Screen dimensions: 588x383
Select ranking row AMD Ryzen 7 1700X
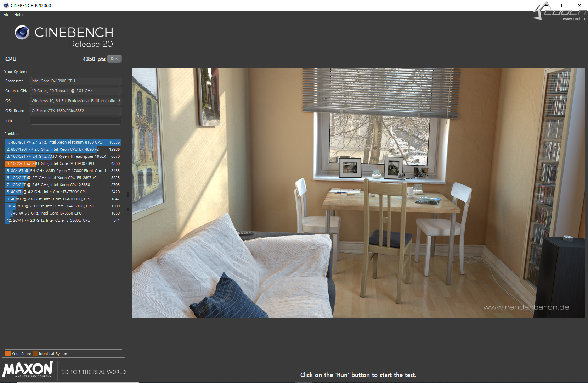pos(63,171)
